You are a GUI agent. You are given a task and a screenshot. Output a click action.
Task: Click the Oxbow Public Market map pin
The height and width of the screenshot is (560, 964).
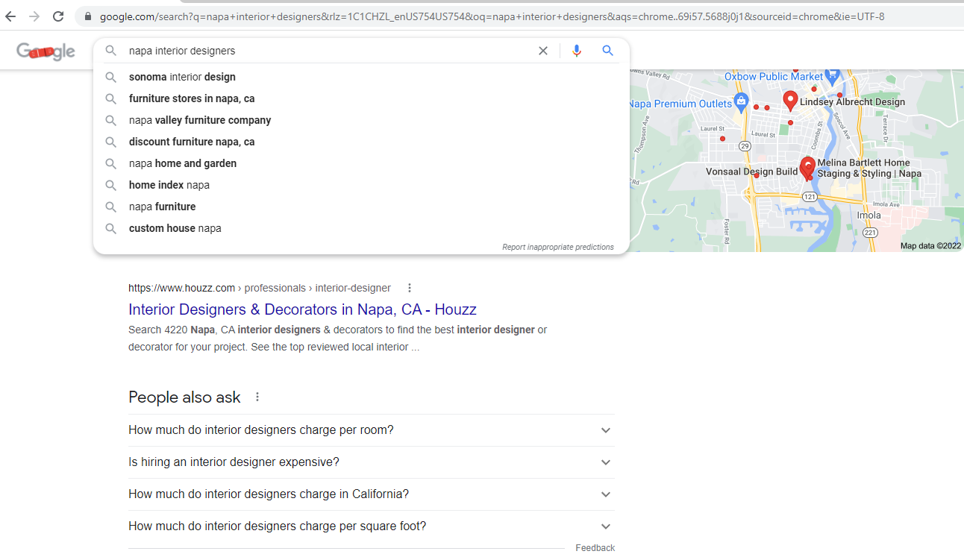point(833,76)
